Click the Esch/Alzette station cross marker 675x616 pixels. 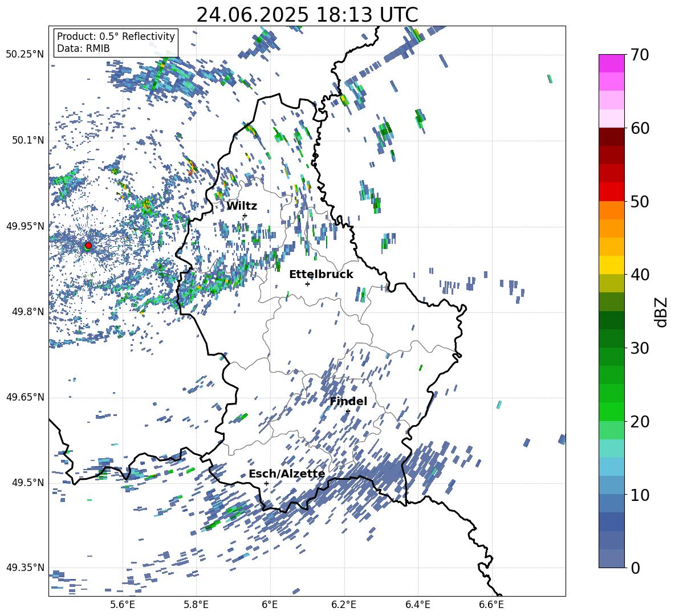[266, 483]
